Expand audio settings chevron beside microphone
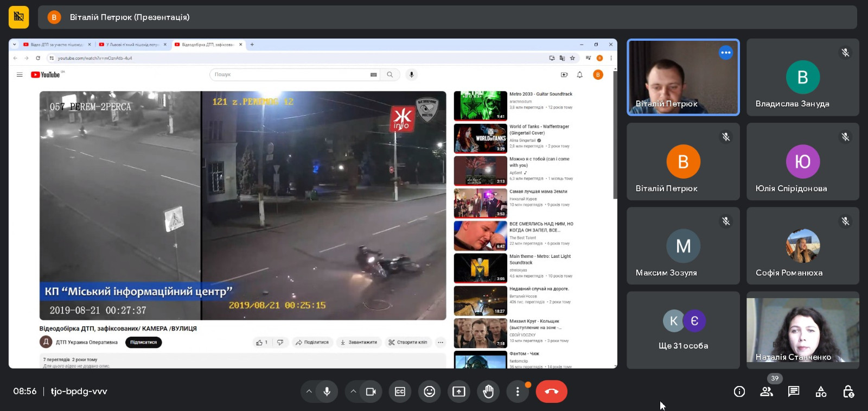This screenshot has height=411, width=868. [x=309, y=391]
